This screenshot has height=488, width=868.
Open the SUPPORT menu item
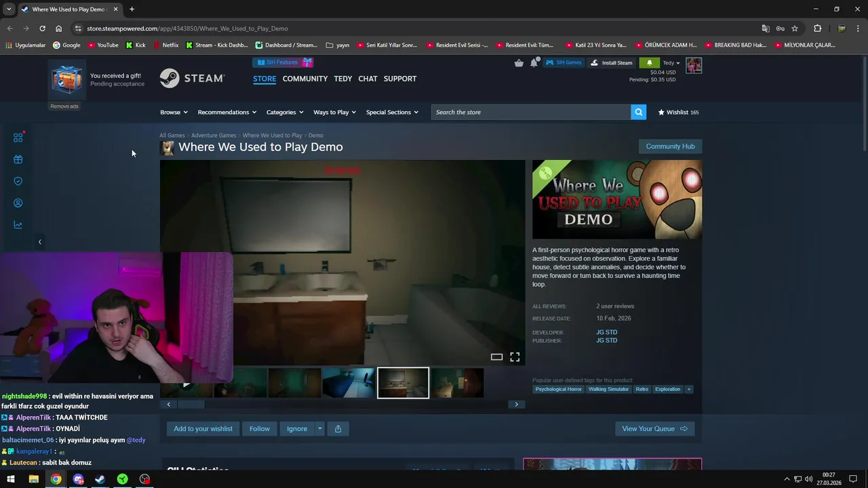(400, 79)
